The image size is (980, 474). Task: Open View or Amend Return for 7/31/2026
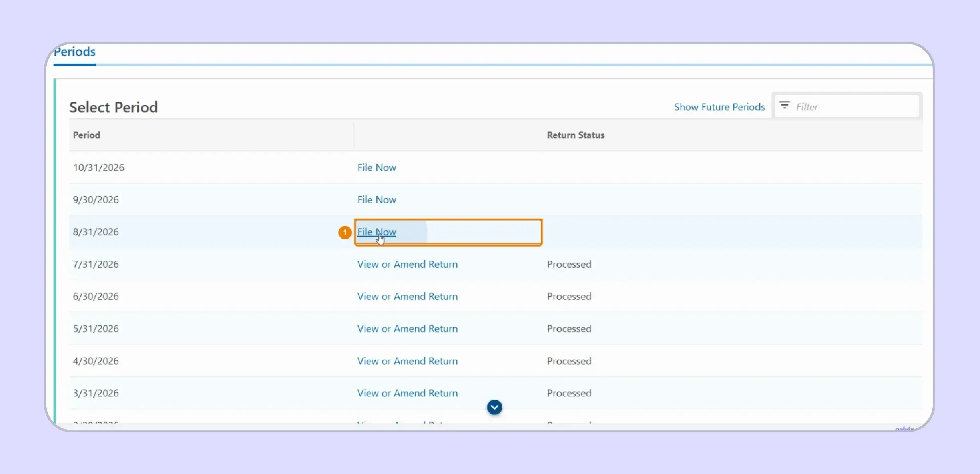pyautogui.click(x=407, y=264)
